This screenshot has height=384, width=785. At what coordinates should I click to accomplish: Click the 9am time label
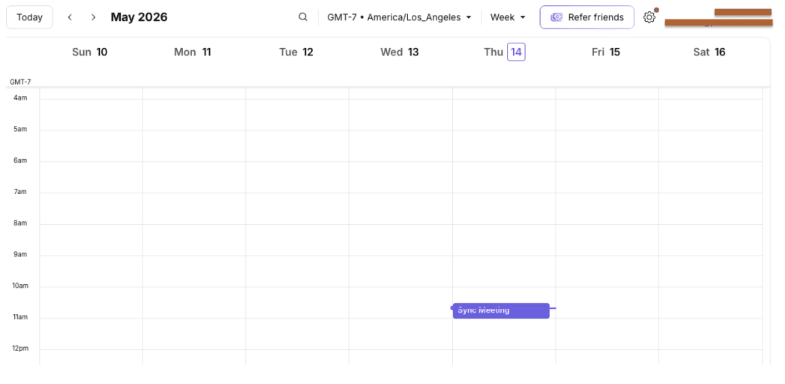pyautogui.click(x=20, y=254)
